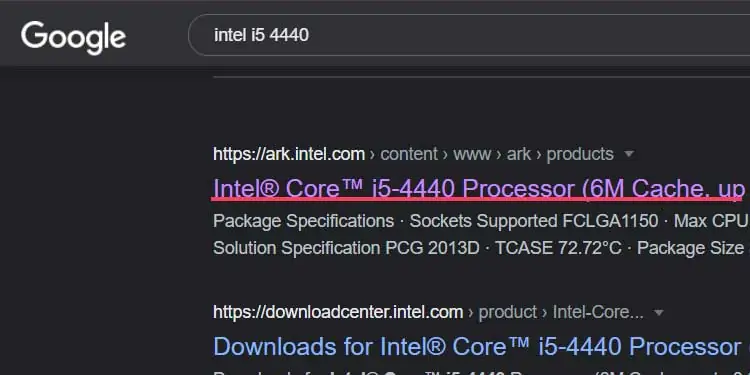Click the products breadcrumb segment
The height and width of the screenshot is (375, 750).
pyautogui.click(x=580, y=154)
